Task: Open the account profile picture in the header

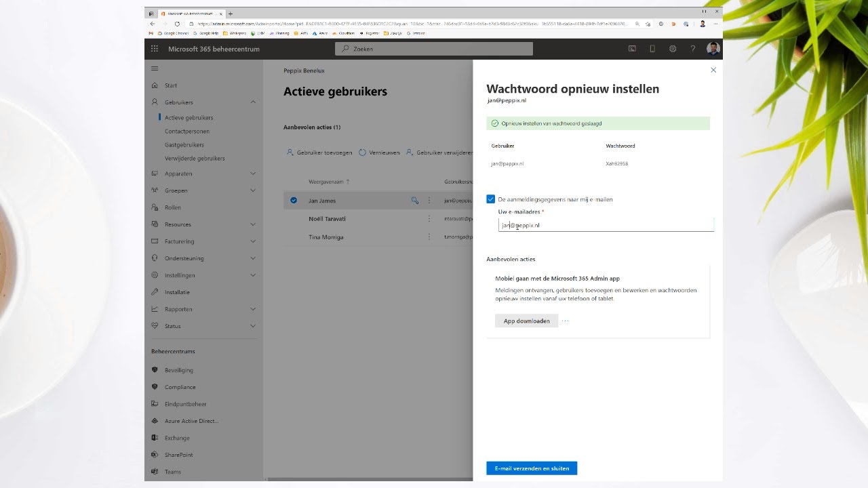Action: pyautogui.click(x=713, y=49)
